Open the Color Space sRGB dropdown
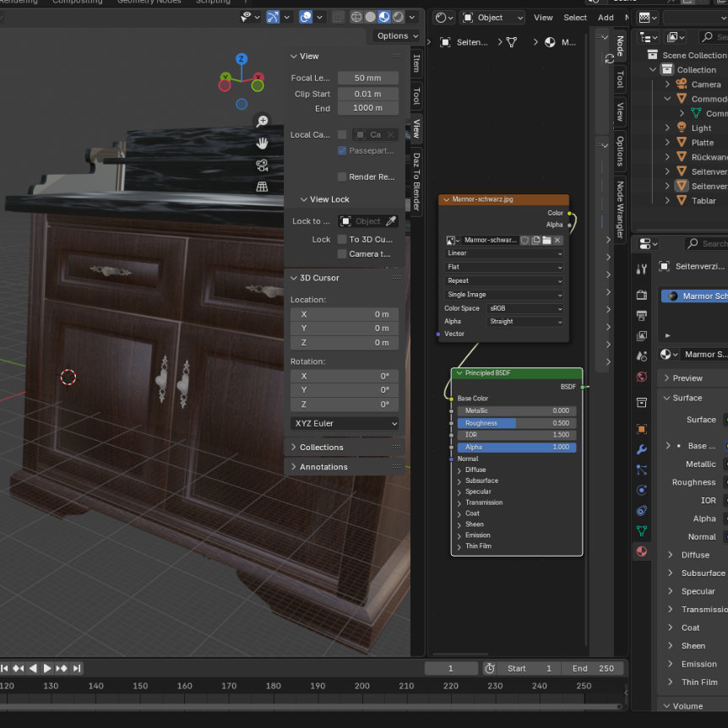Screen dimensions: 728x728 [x=525, y=308]
